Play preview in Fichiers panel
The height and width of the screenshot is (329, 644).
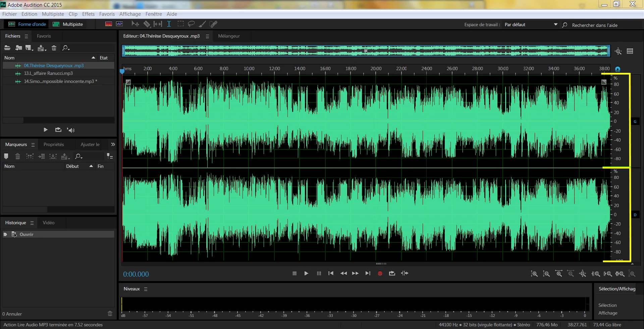click(x=46, y=130)
